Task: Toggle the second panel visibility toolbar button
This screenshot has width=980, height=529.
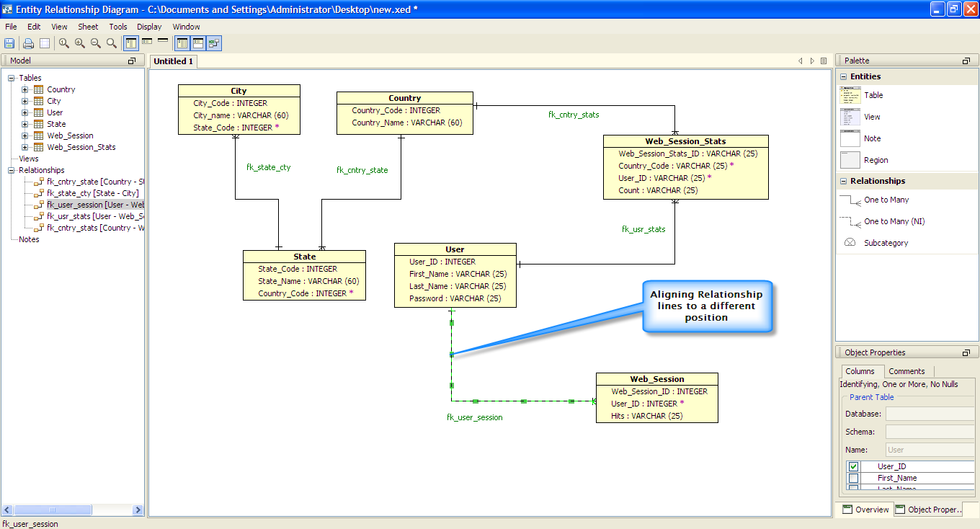Action: [x=197, y=43]
